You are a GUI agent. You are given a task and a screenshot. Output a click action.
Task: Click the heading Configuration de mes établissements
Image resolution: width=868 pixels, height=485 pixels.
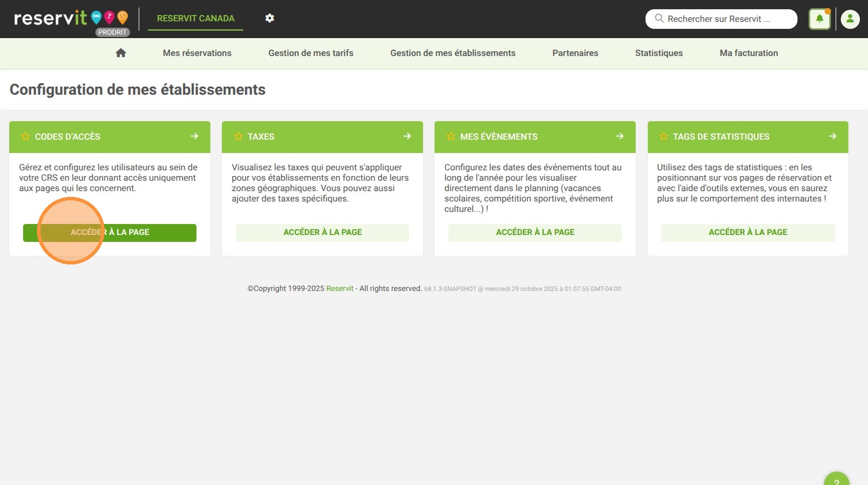coord(138,89)
